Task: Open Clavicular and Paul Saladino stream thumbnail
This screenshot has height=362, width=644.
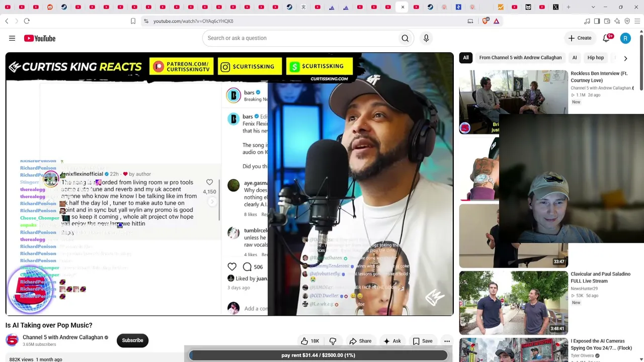Action: 513,303
